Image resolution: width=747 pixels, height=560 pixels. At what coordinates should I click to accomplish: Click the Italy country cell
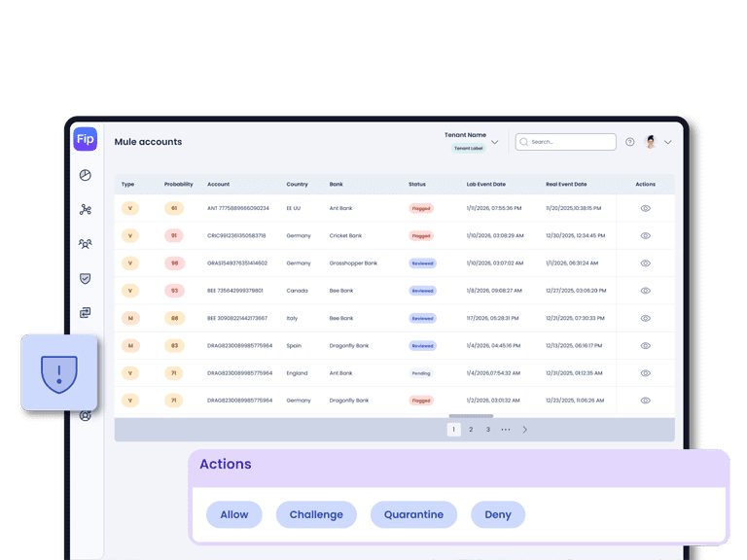(292, 318)
